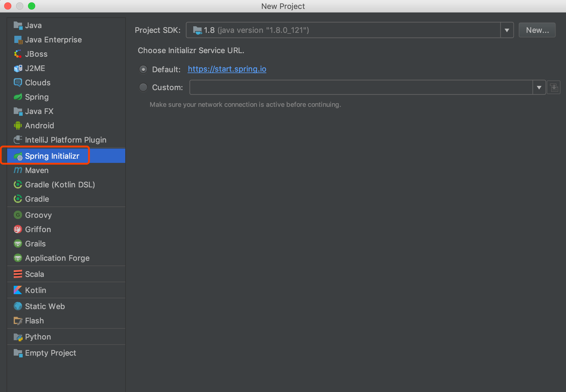The width and height of the screenshot is (566, 392).
Task: Click the Maven m icon
Action: pyautogui.click(x=18, y=171)
